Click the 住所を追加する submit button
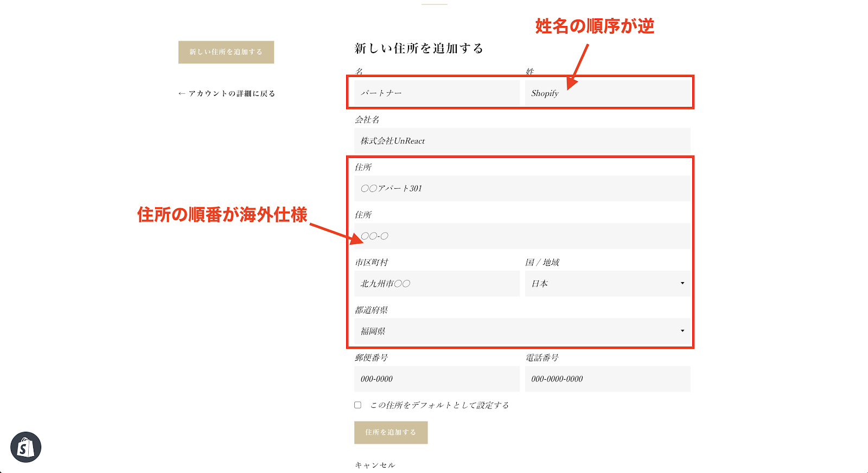Image resolution: width=868 pixels, height=473 pixels. click(391, 432)
